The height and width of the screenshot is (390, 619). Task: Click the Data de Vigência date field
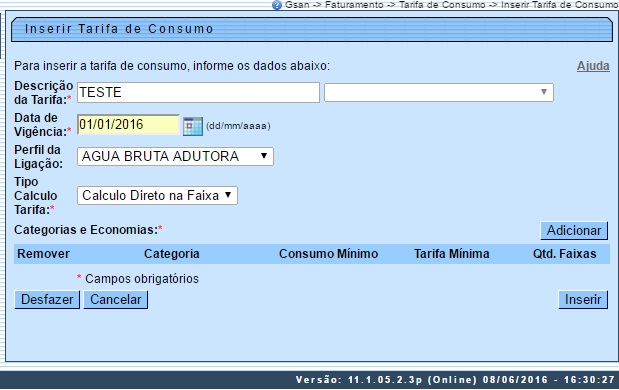point(128,125)
